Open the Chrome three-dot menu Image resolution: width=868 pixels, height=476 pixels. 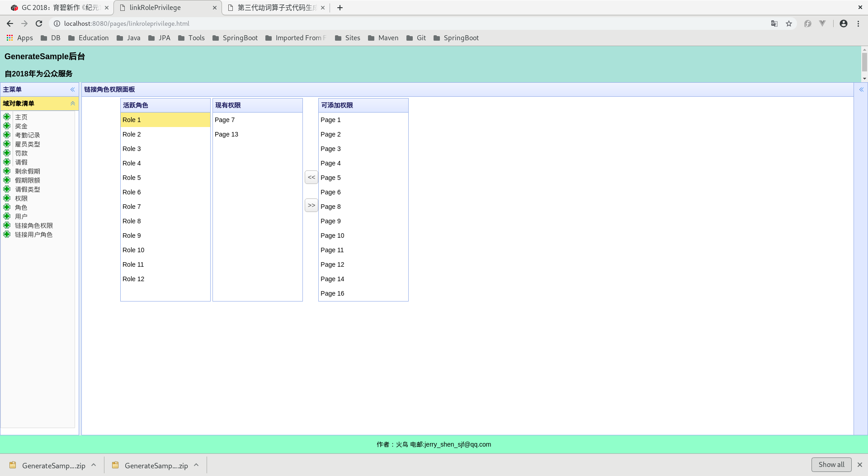[x=858, y=24]
